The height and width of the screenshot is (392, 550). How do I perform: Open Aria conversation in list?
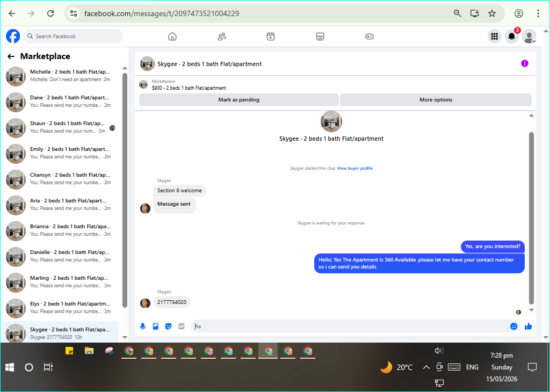click(60, 205)
